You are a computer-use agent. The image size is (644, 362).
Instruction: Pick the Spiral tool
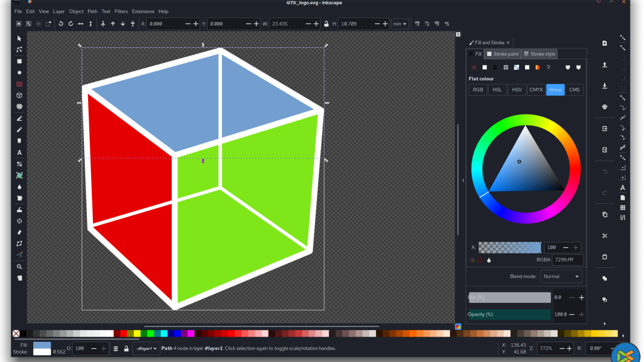click(x=20, y=106)
